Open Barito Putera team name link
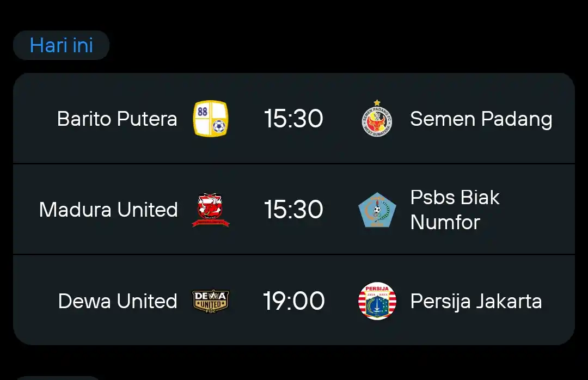 [x=117, y=119]
